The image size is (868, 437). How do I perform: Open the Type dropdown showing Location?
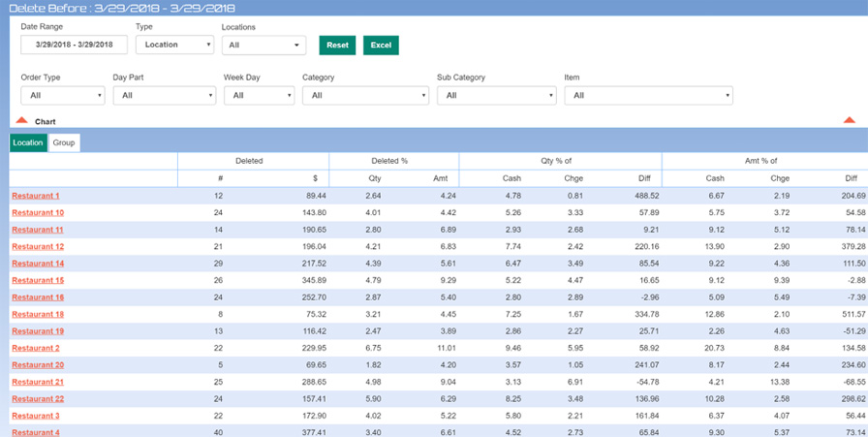[x=174, y=45]
